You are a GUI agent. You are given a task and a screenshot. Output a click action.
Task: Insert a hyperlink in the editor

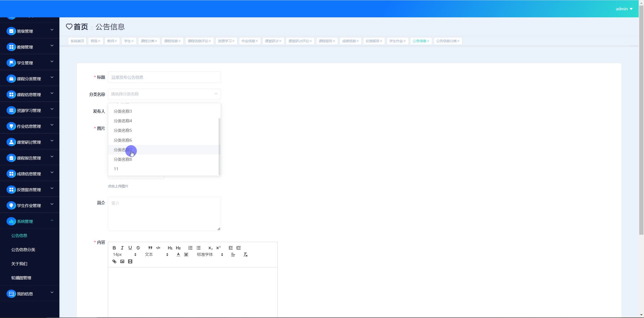coord(114,261)
